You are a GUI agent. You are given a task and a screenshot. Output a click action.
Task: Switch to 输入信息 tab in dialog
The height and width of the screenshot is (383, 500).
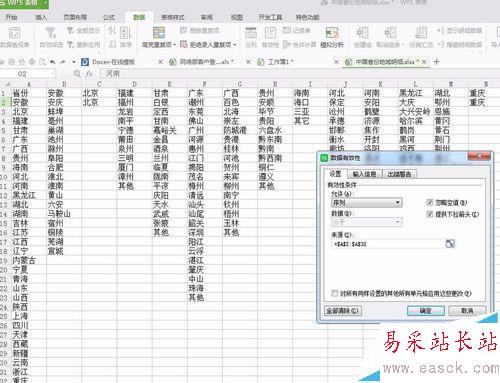[364, 174]
